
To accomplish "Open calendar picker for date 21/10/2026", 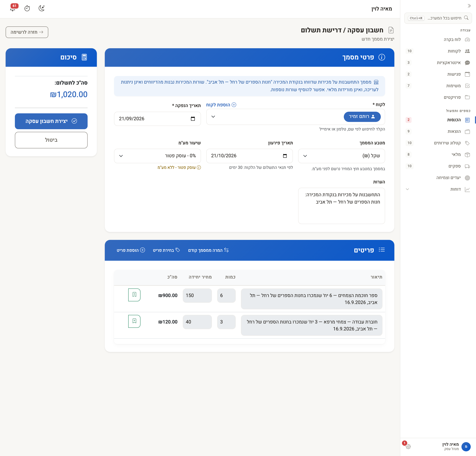I will click(285, 156).
